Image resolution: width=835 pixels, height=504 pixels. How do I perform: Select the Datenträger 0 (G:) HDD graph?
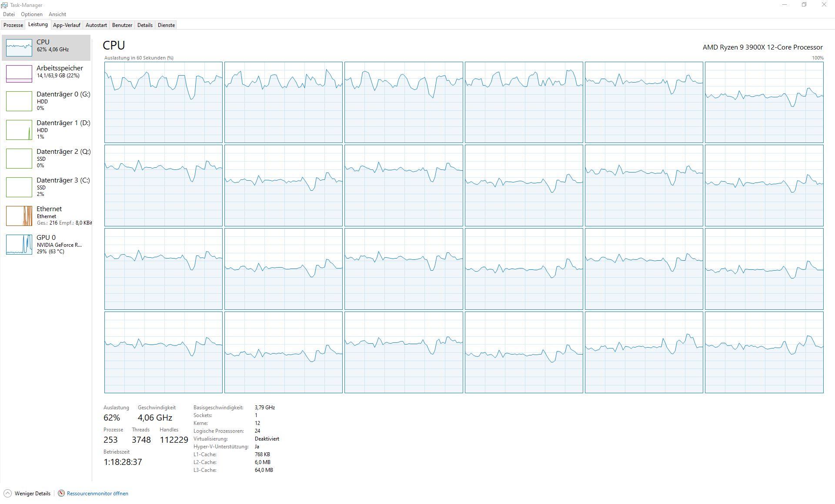(19, 101)
